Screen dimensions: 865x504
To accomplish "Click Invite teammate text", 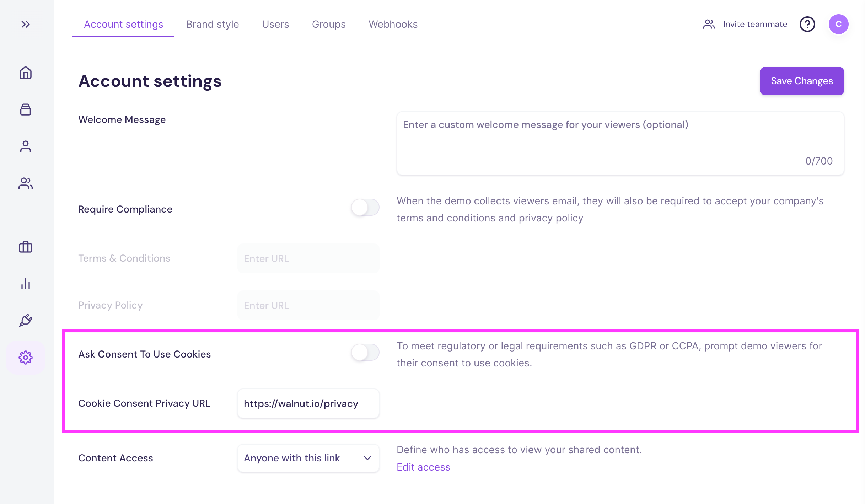I will coord(755,24).
